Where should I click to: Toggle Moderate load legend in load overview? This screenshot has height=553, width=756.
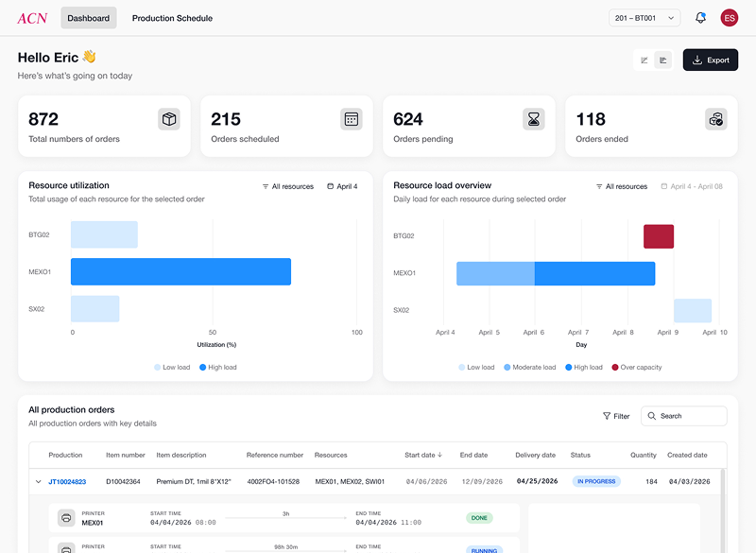click(530, 368)
